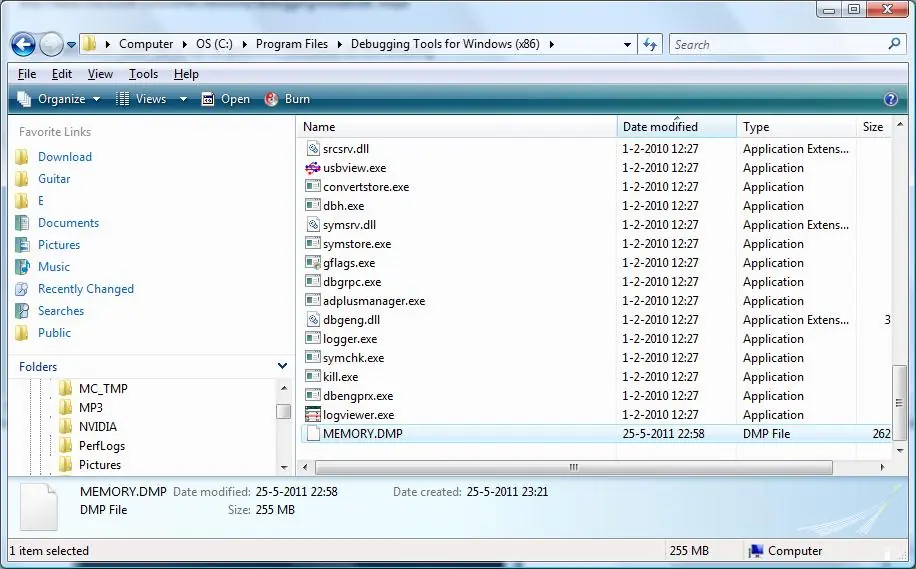Viewport: 916px width, 569px height.
Task: Select MP3 folder in tree
Action: tap(91, 408)
